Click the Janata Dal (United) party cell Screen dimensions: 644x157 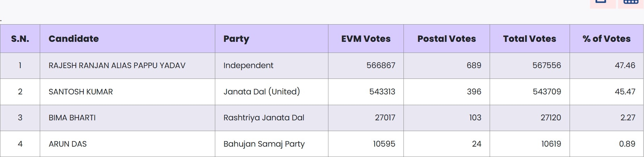point(262,92)
